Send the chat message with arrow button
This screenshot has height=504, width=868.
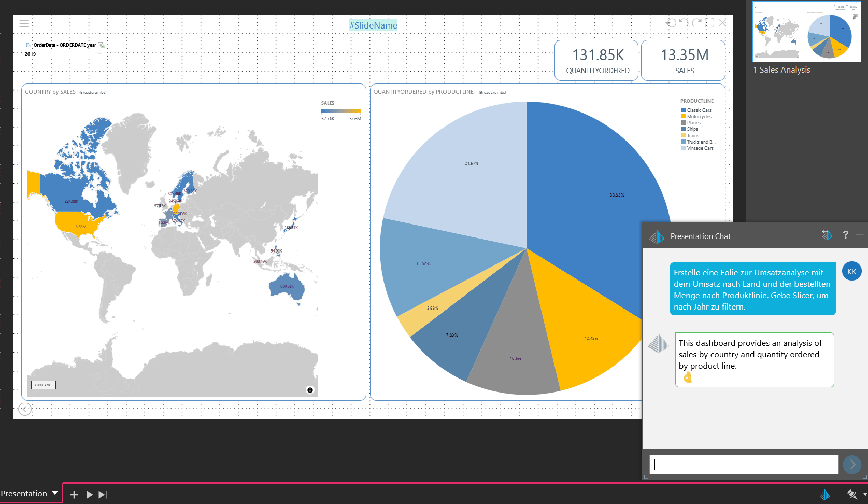[x=852, y=465]
